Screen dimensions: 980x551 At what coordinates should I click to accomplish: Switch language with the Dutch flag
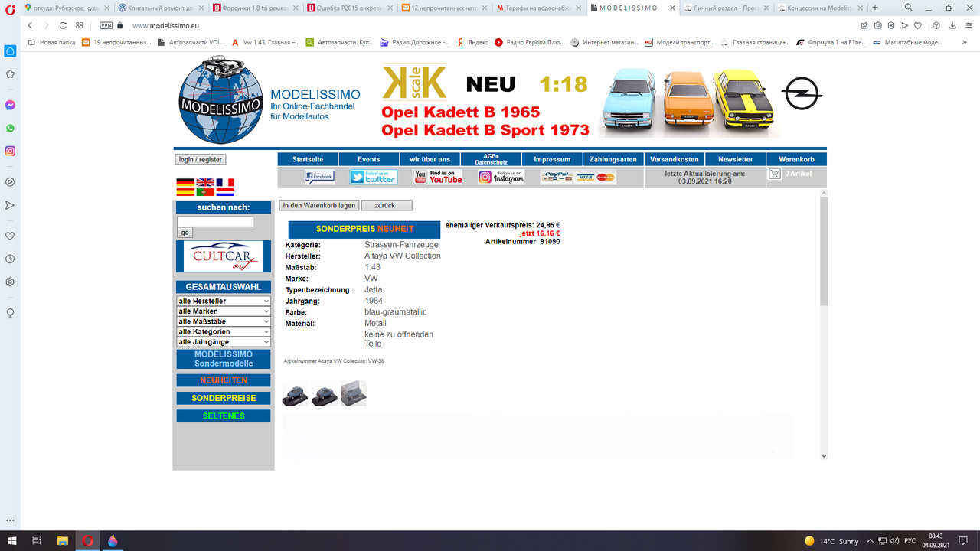225,192
